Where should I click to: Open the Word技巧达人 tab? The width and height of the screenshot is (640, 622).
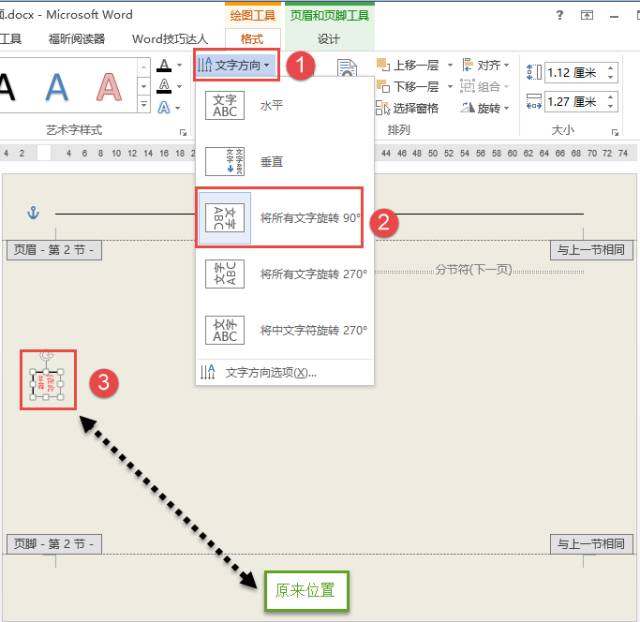click(x=170, y=39)
